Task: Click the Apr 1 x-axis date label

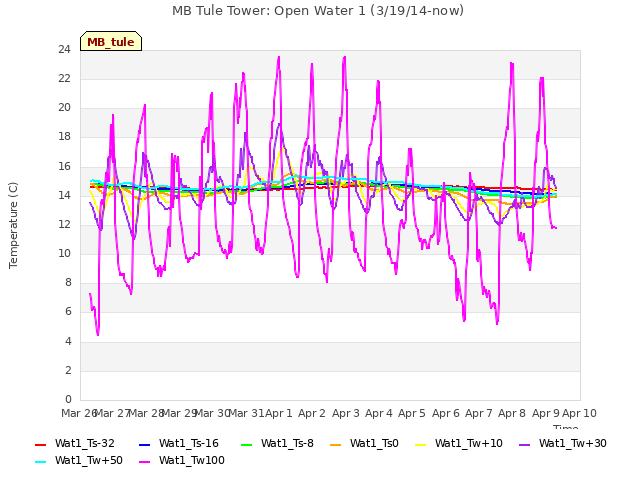Action: coord(279,413)
